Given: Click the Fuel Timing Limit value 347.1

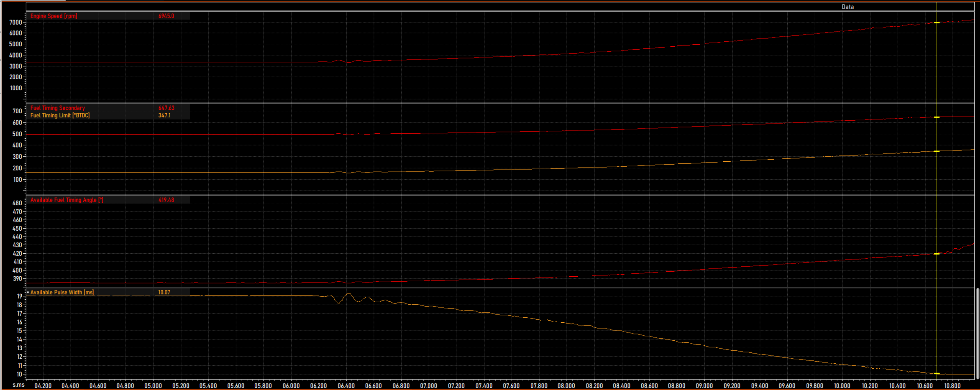Looking at the screenshot, I should [164, 115].
